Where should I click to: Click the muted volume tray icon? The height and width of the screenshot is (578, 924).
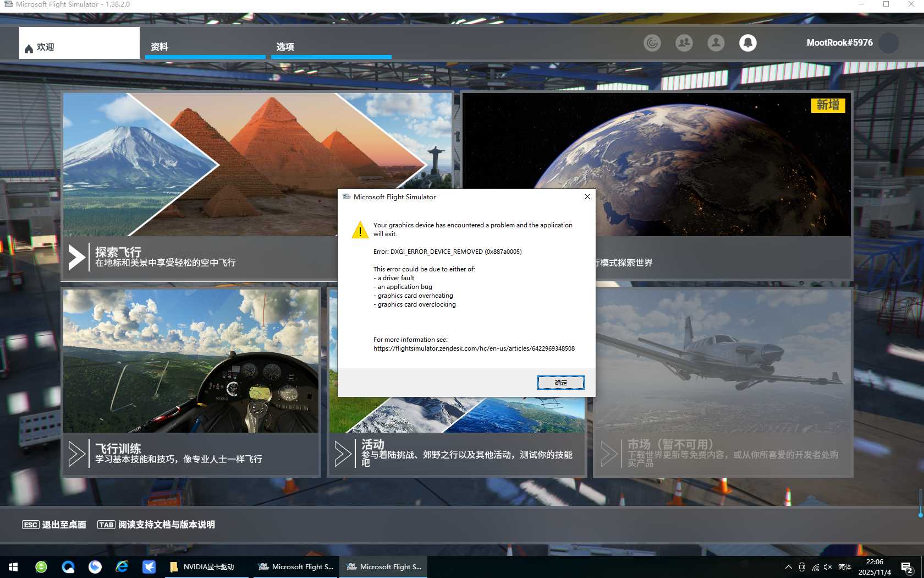(828, 567)
